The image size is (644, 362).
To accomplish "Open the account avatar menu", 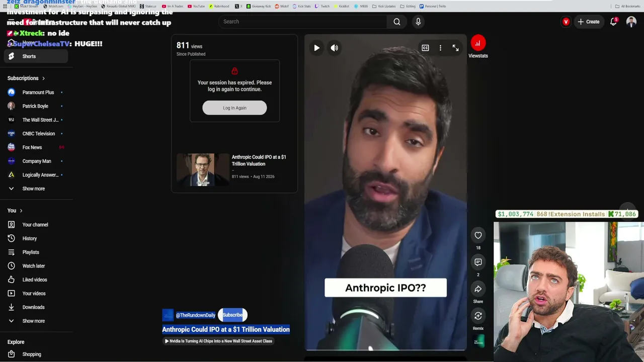I will (x=631, y=22).
